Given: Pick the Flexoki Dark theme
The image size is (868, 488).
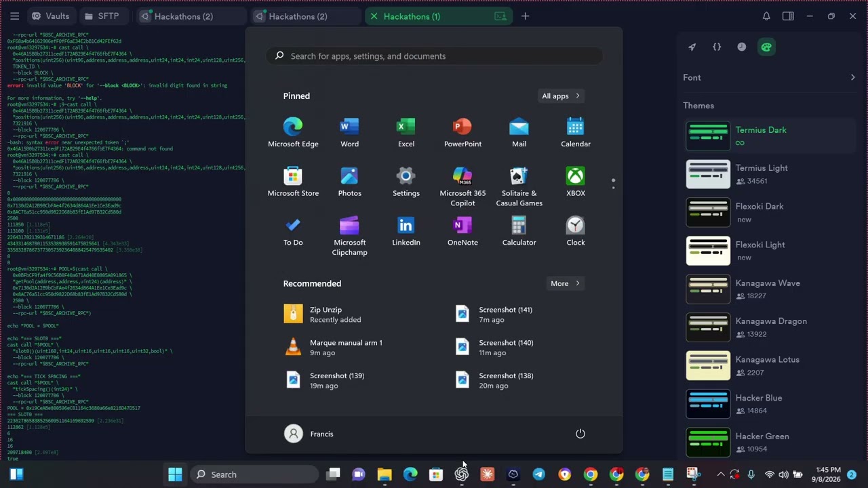Looking at the screenshot, I should click(770, 212).
